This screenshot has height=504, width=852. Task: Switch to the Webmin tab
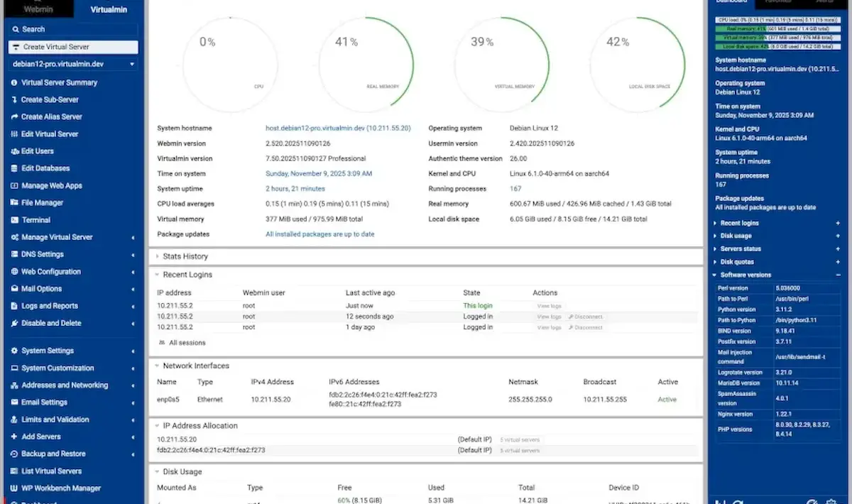tap(37, 9)
